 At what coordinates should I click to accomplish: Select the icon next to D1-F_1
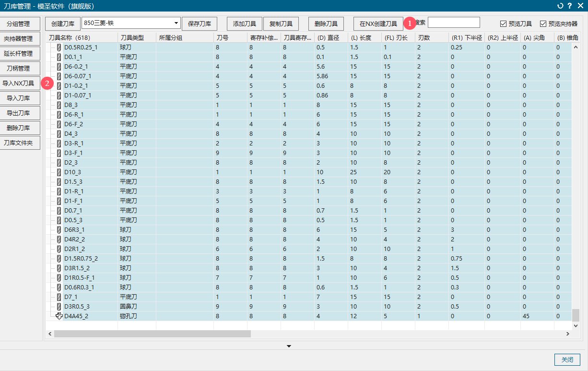pyautogui.click(x=59, y=201)
